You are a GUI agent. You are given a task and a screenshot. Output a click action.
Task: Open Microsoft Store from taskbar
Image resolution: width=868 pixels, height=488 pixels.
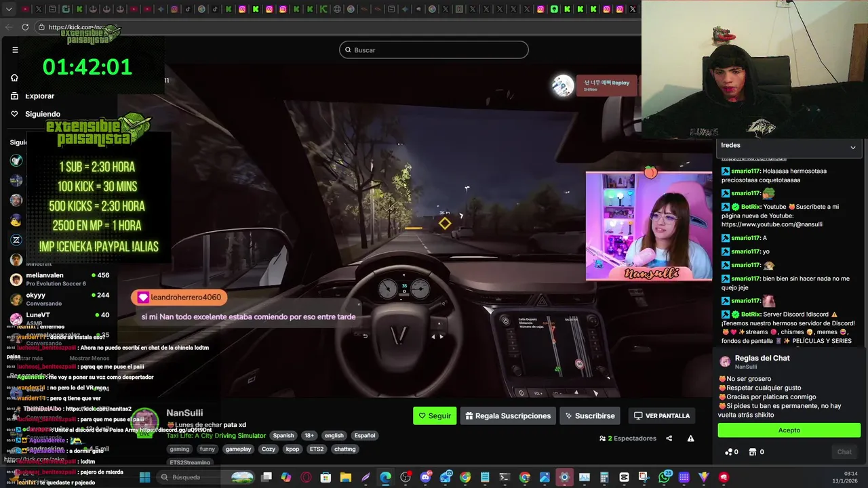[x=325, y=477]
